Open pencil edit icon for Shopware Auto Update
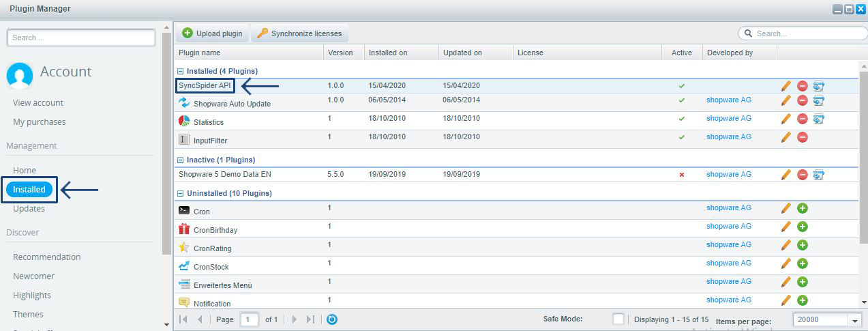 [x=786, y=100]
